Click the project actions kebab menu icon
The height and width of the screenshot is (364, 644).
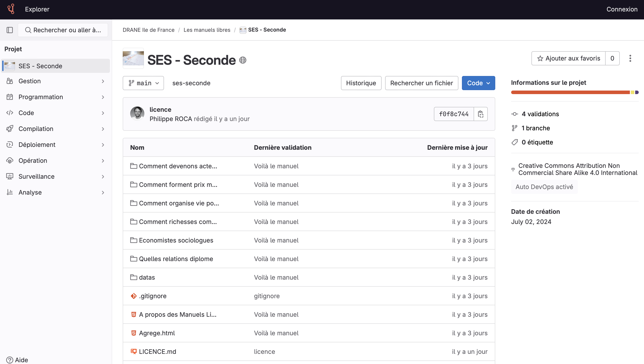630,58
